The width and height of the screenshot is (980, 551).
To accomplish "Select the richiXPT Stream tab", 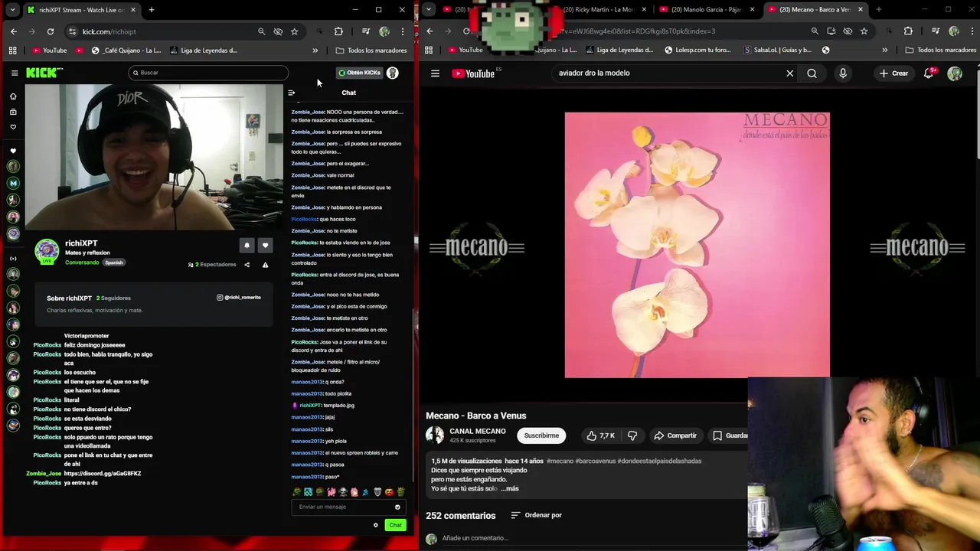I will [81, 10].
